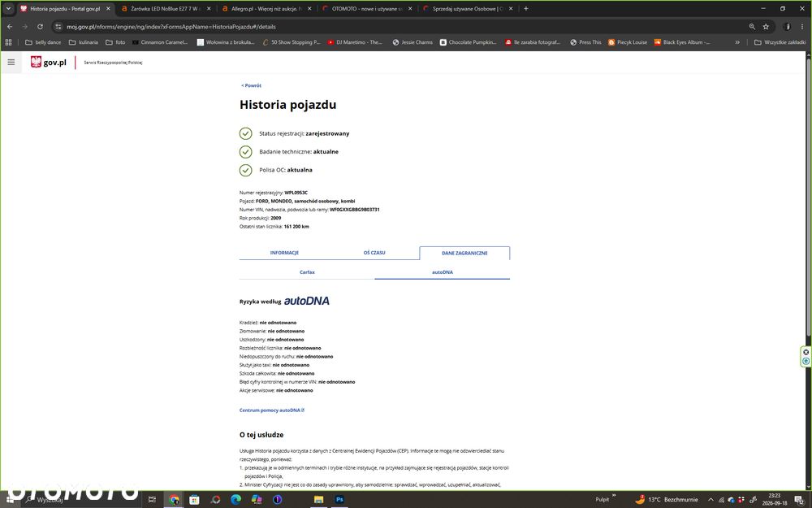
Task: Click the 'Badanie techniczne' check icon
Action: pos(245,152)
